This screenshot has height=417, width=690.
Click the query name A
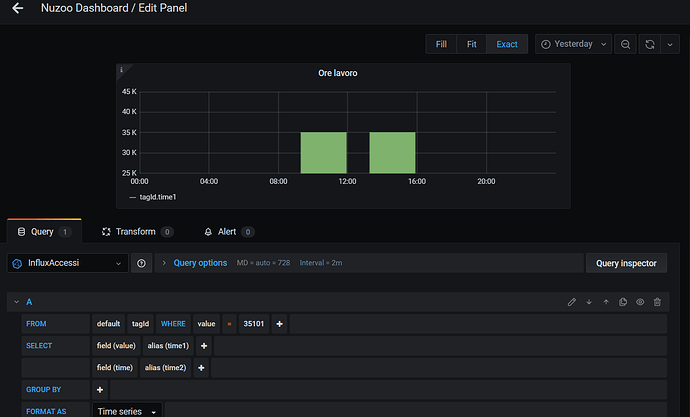29,302
